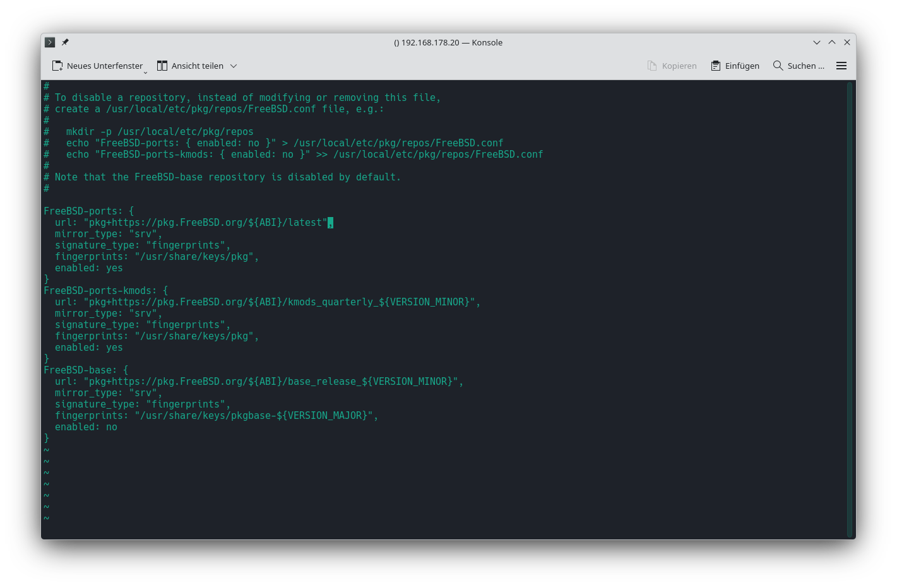Click the 'create a /usr/local/etc/pkg/repos/FreeBSD.conf file' comment
Image resolution: width=897 pixels, height=588 pixels.
tap(214, 109)
